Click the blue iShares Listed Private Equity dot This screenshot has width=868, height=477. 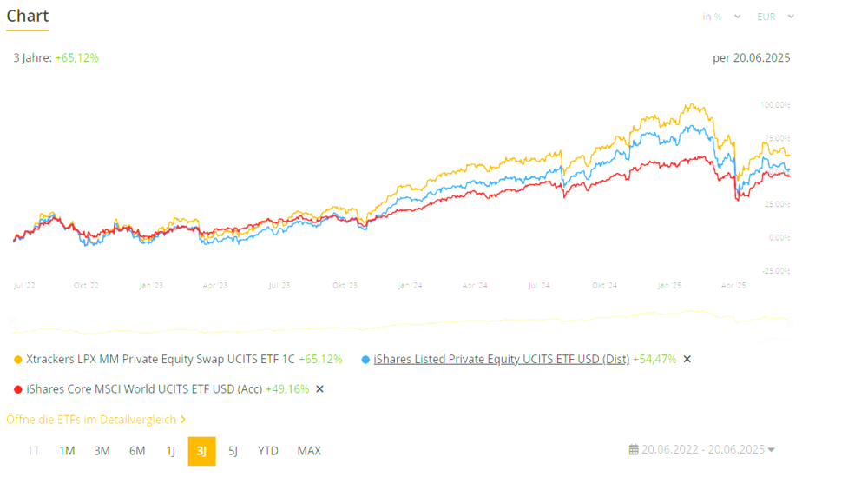coord(365,359)
